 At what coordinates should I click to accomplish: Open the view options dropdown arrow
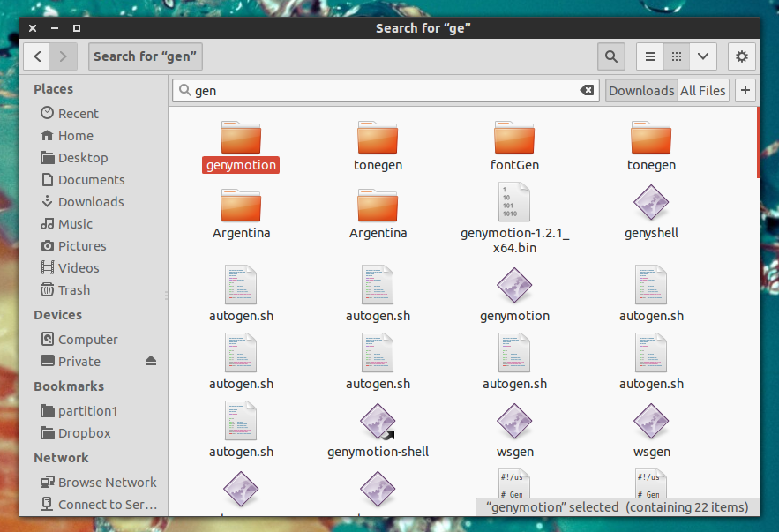coord(703,56)
